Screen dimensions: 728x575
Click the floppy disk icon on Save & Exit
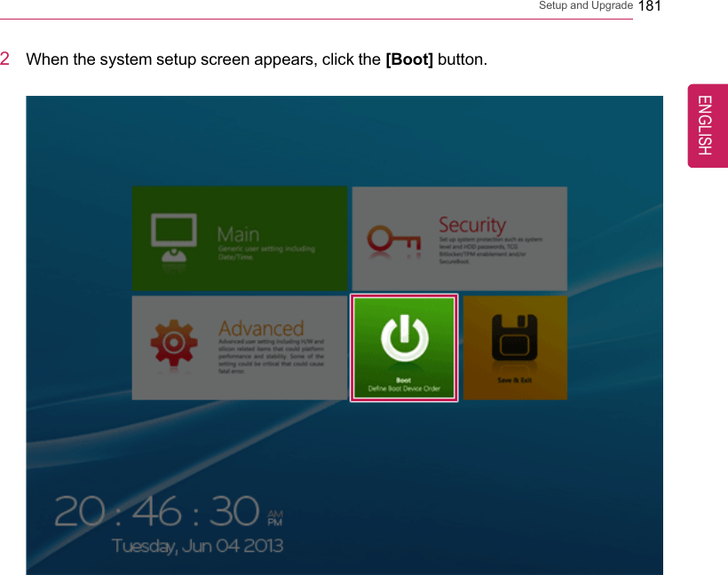pos(514,337)
